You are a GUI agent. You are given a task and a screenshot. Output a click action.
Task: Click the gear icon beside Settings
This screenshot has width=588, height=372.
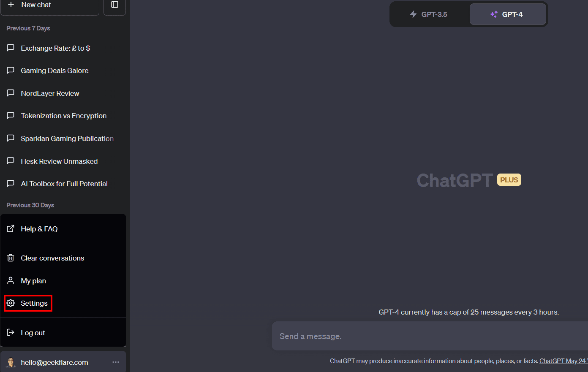pos(11,303)
